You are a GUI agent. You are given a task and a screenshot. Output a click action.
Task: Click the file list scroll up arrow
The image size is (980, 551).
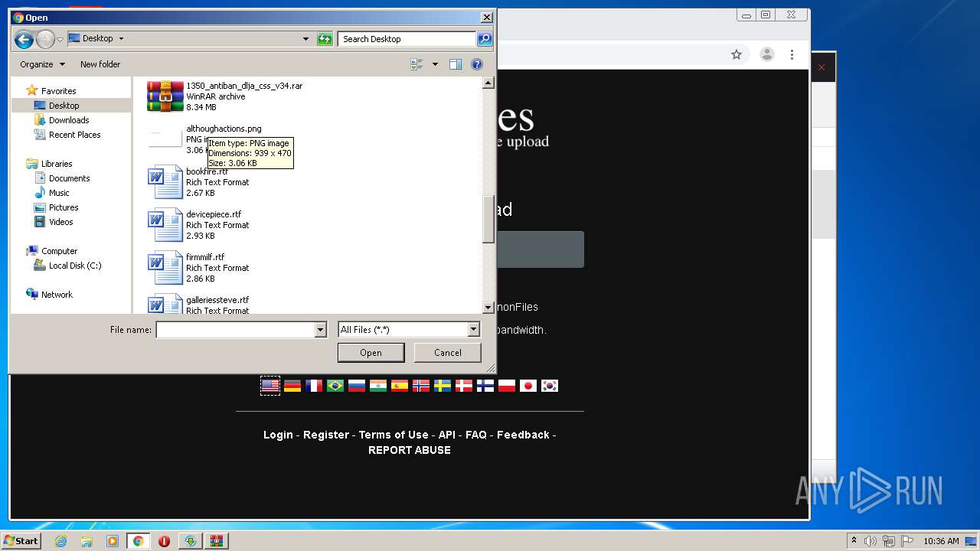click(488, 83)
